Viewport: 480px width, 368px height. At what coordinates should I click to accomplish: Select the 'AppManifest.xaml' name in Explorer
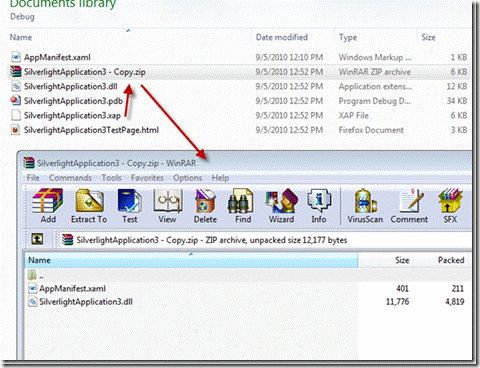pyautogui.click(x=57, y=57)
